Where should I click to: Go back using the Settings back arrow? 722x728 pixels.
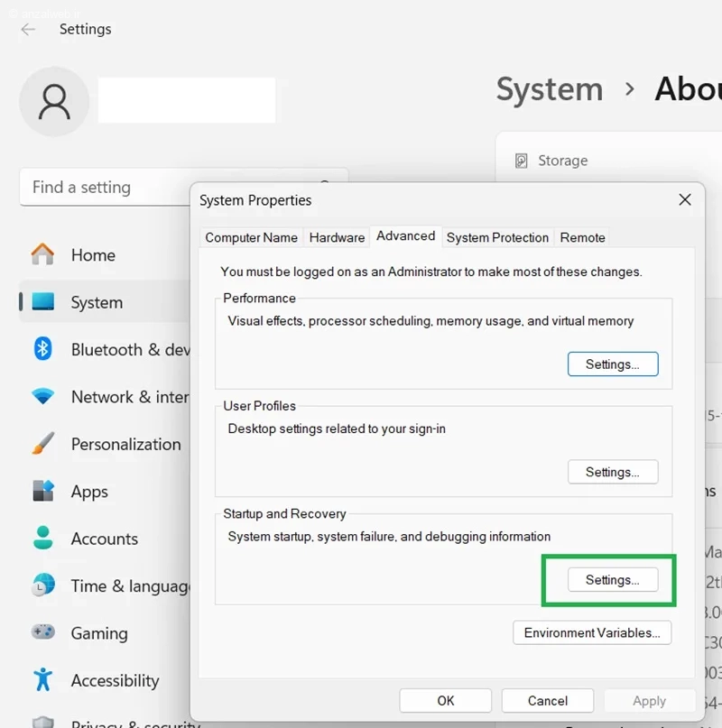click(x=28, y=29)
